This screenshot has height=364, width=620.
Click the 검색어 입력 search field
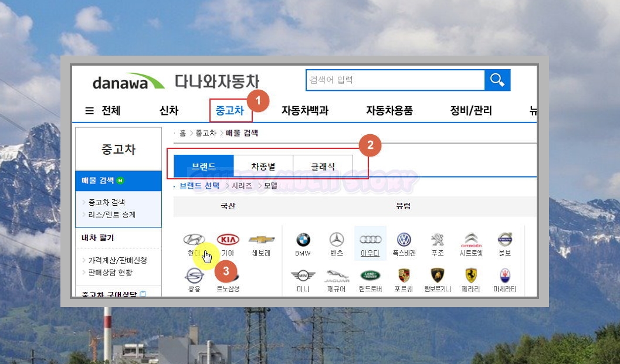[x=395, y=80]
